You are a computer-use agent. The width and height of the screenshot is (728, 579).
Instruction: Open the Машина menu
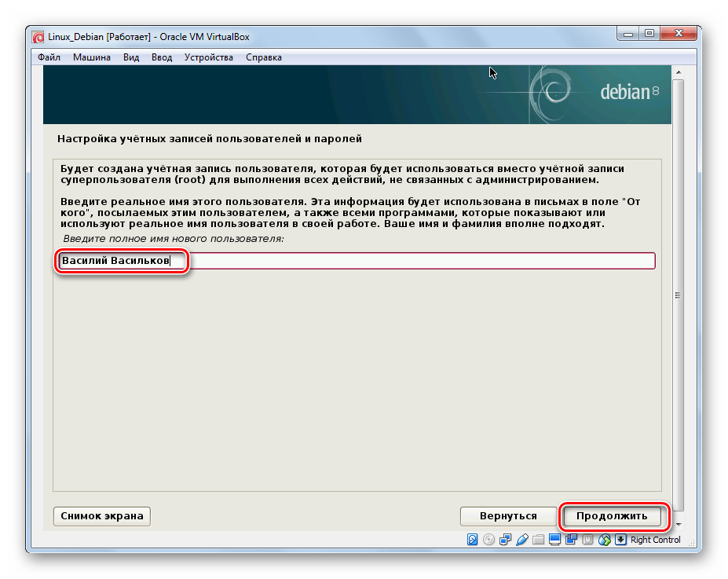(92, 57)
